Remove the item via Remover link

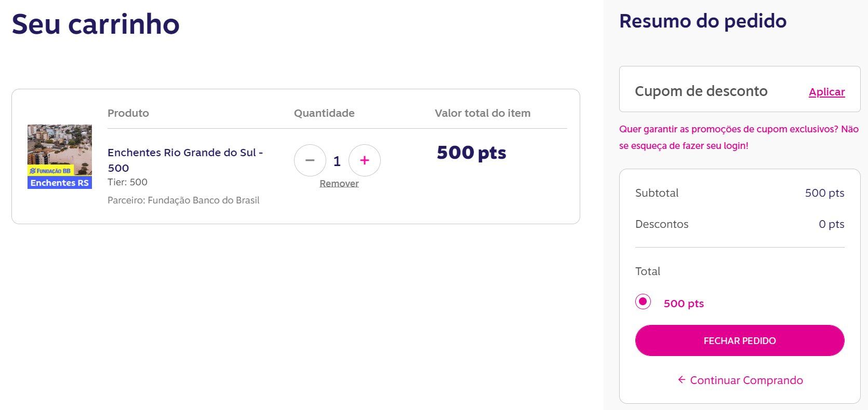(339, 183)
